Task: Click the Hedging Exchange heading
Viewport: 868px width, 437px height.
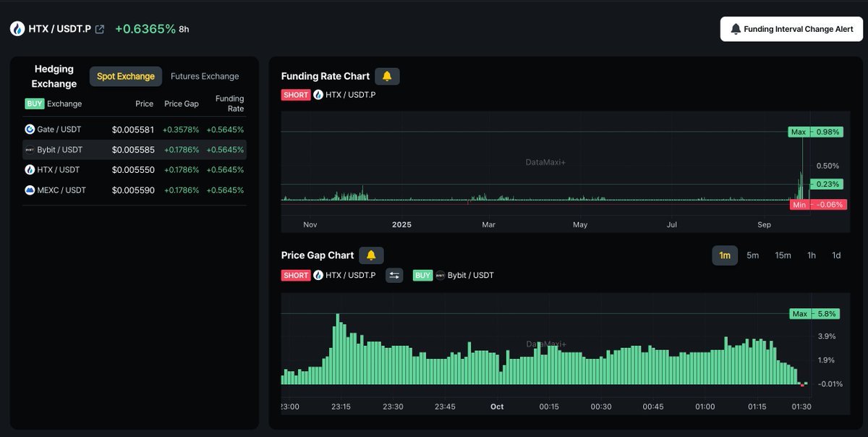Action: coord(54,76)
